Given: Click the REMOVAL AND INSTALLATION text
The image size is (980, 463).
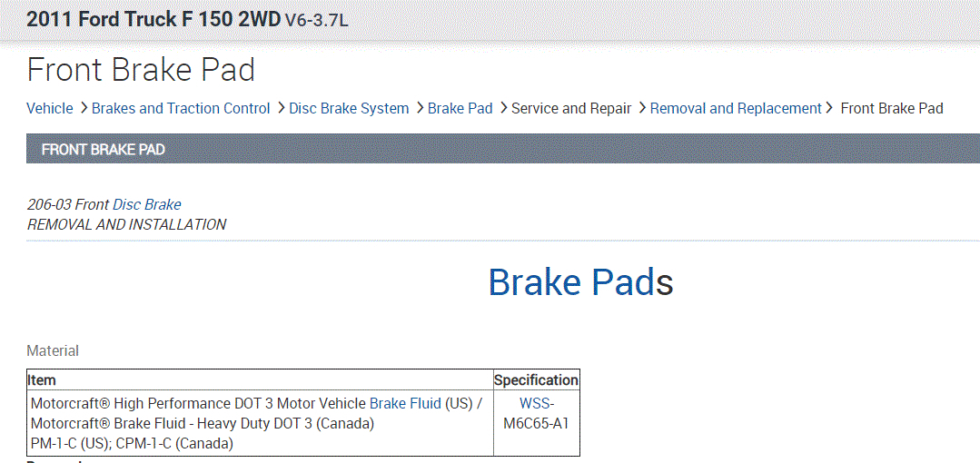Looking at the screenshot, I should pyautogui.click(x=127, y=224).
